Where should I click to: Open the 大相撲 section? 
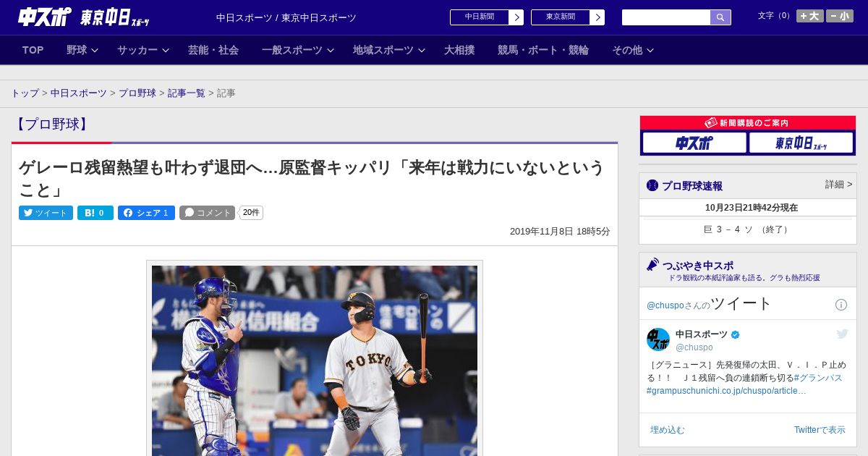pos(459,50)
